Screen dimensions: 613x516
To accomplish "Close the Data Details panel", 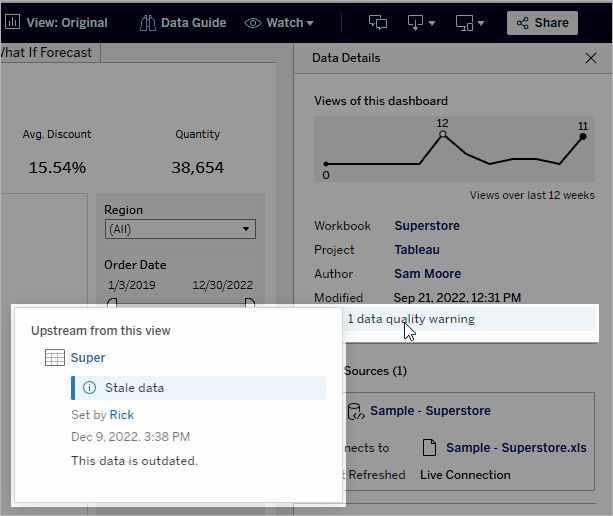I will [591, 58].
